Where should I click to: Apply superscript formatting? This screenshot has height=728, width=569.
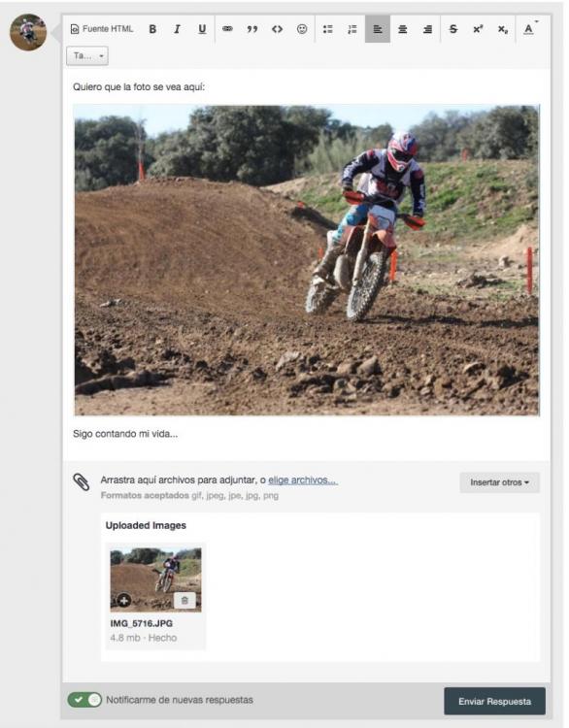tap(478, 29)
